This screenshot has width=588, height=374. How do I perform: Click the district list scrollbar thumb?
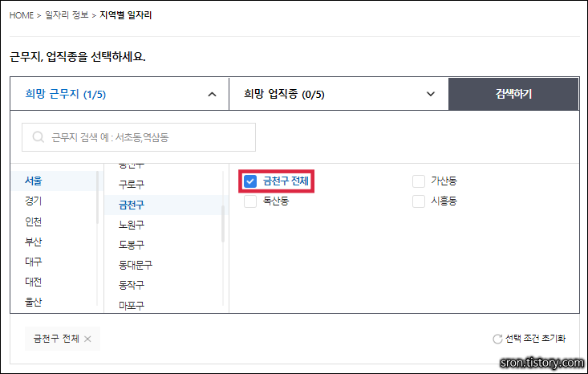click(223, 224)
